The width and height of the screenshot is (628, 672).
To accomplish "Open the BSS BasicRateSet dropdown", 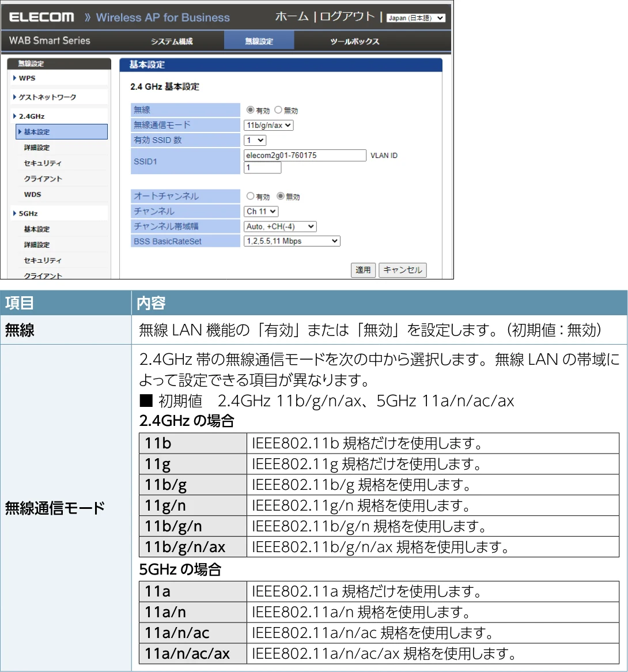I will [292, 241].
